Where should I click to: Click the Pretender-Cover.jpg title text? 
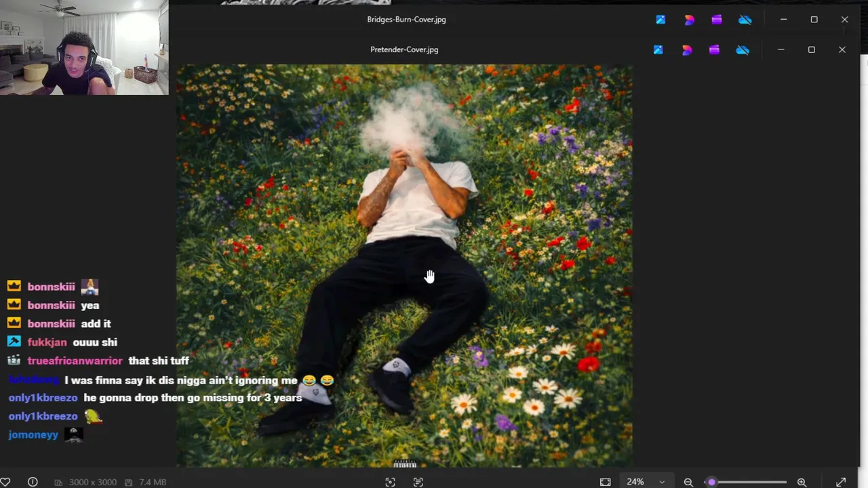point(404,49)
